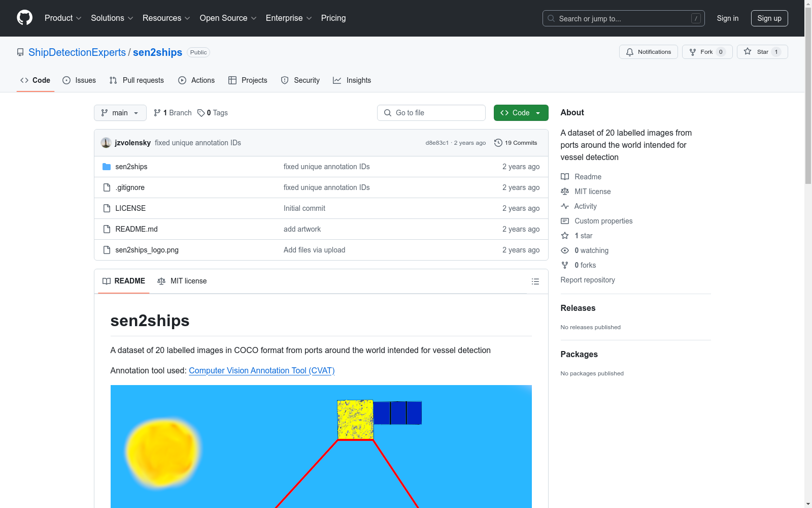Click the Go to file search box
This screenshot has height=508, width=812.
431,113
